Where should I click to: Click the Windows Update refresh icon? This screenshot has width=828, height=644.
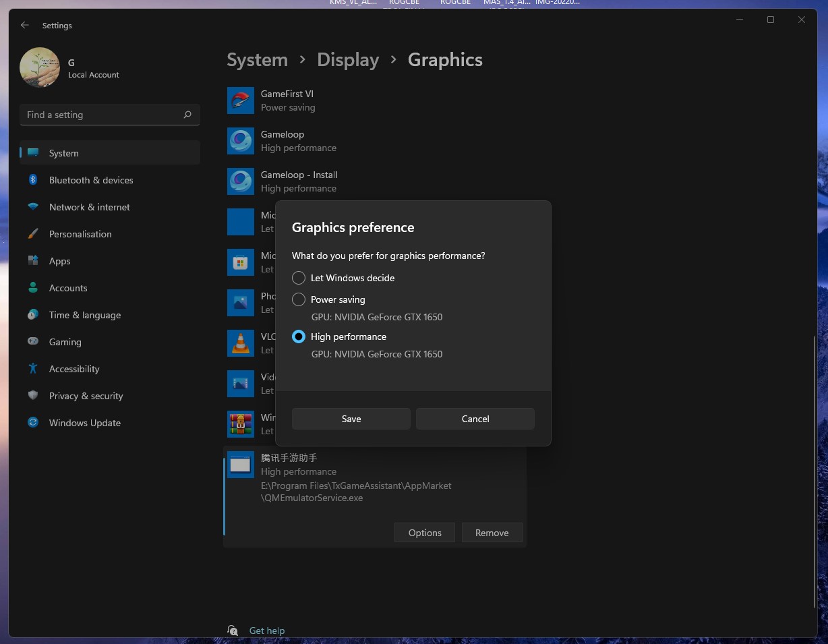click(33, 422)
